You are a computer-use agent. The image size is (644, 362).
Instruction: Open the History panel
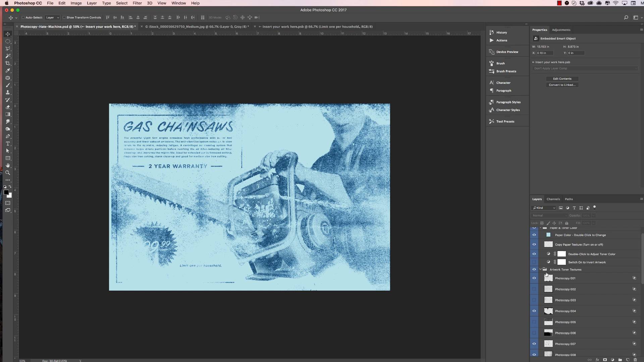pyautogui.click(x=501, y=33)
